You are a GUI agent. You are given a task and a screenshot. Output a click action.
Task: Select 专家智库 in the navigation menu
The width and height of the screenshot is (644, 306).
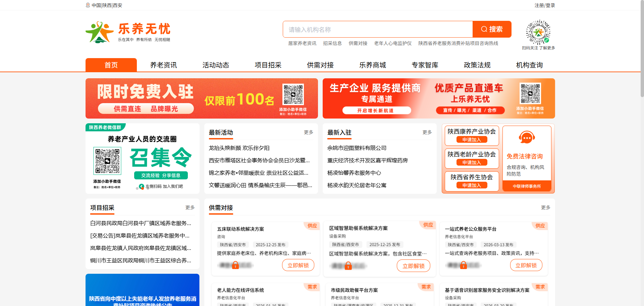click(425, 65)
